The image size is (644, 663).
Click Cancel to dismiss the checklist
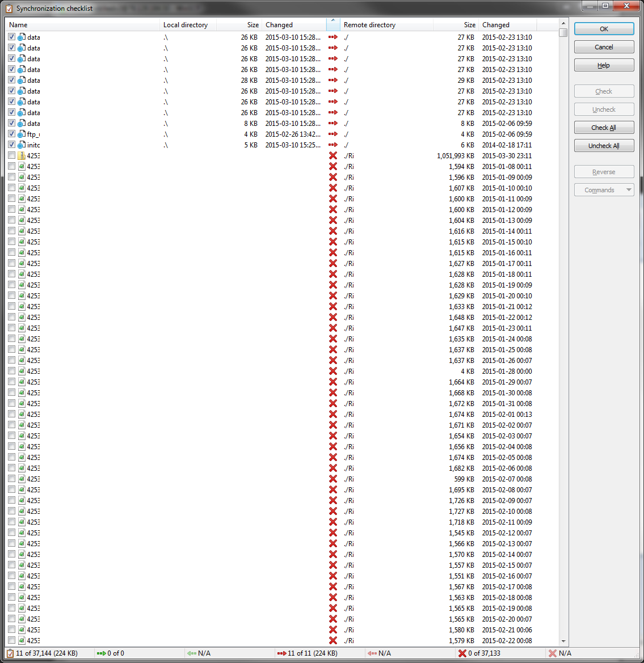click(x=604, y=47)
